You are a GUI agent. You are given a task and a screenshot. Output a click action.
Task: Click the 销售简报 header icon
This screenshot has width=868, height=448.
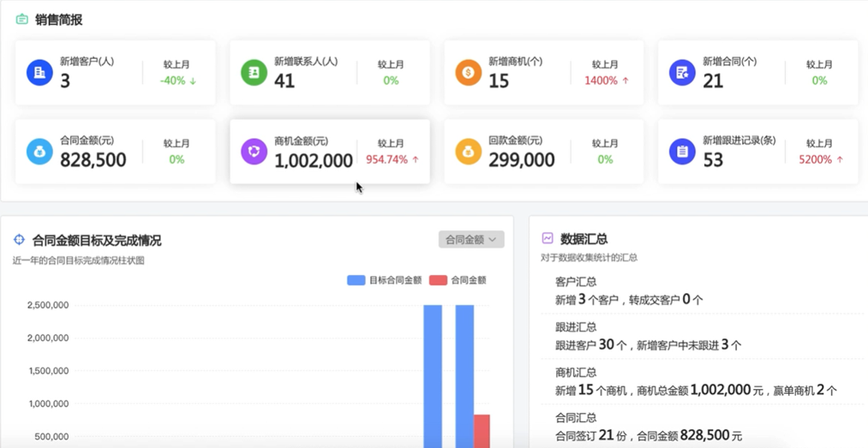(22, 20)
